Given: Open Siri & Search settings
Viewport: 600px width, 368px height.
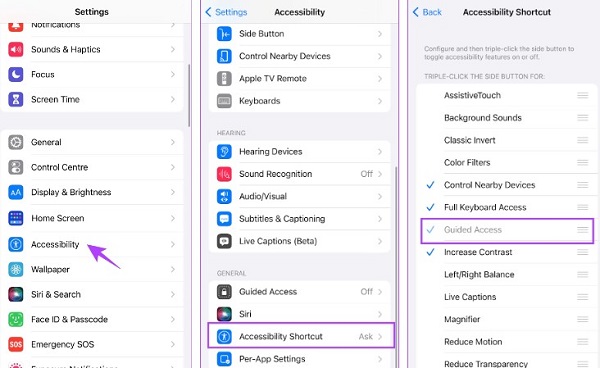Looking at the screenshot, I should click(92, 294).
